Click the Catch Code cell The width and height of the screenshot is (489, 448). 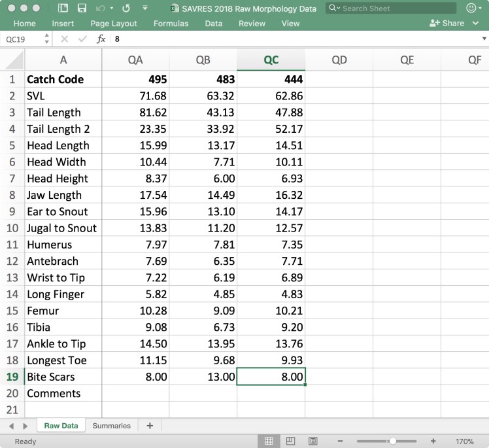tap(63, 79)
